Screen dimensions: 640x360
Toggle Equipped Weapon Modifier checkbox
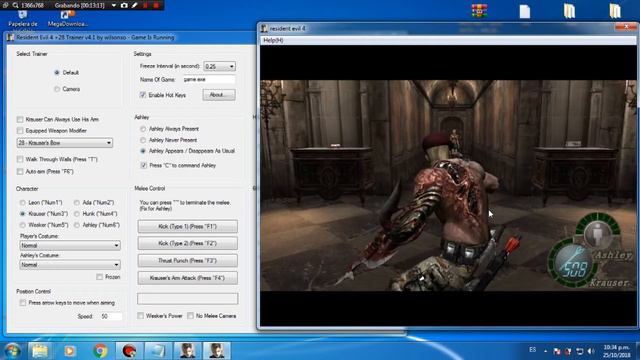tap(20, 131)
